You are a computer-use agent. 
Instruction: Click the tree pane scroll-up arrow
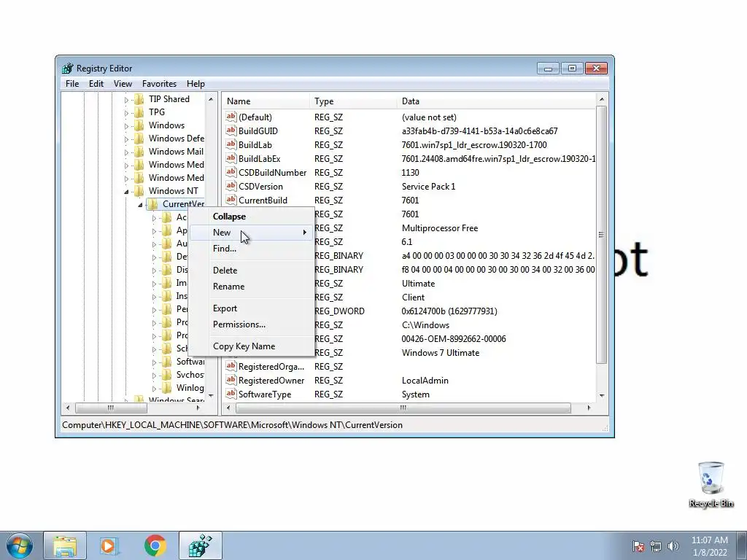[x=211, y=99]
